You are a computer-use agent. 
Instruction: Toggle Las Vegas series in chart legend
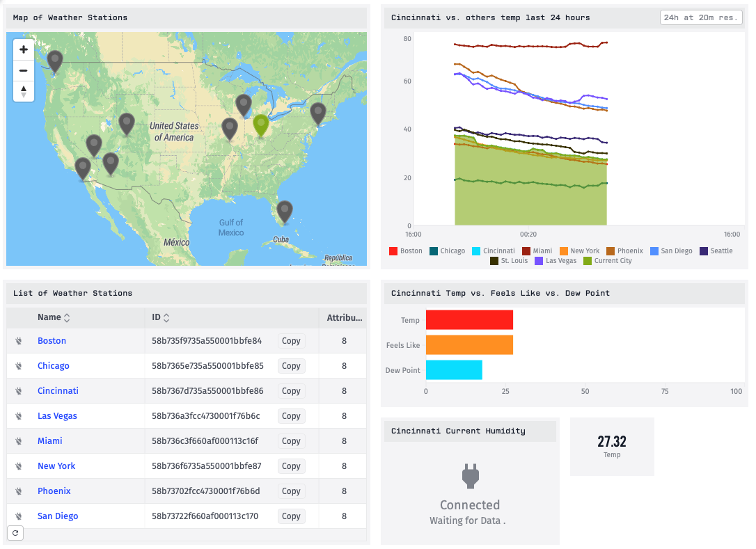556,261
